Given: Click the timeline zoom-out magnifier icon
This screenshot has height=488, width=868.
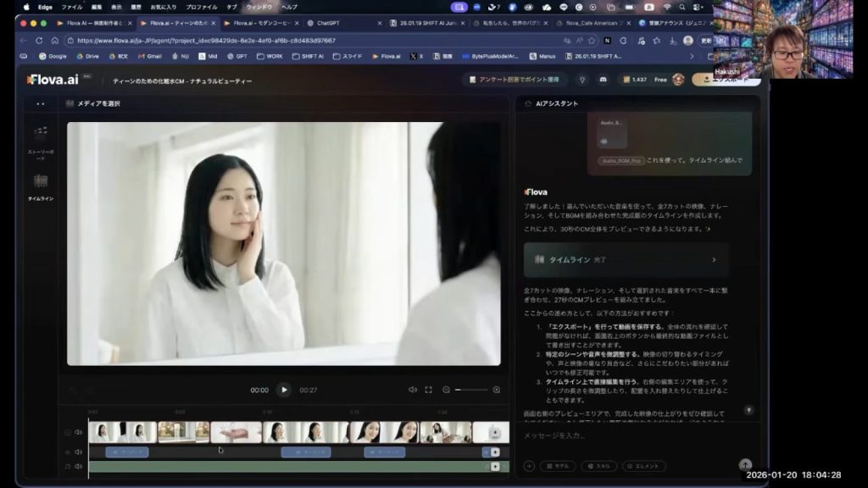Looking at the screenshot, I should coord(446,390).
